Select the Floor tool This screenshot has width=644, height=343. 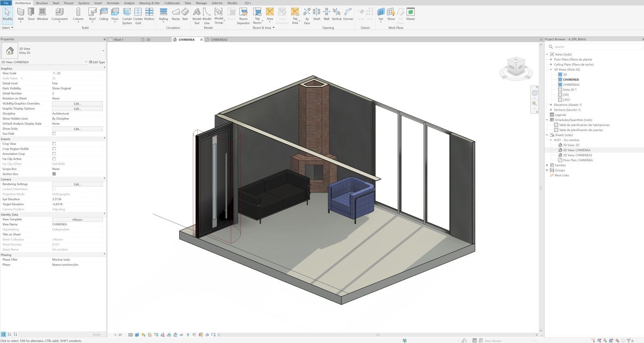(x=115, y=14)
